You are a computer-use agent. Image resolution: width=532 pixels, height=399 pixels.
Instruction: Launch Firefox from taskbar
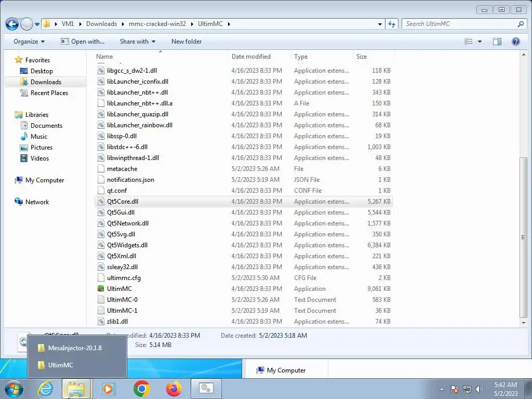174,389
